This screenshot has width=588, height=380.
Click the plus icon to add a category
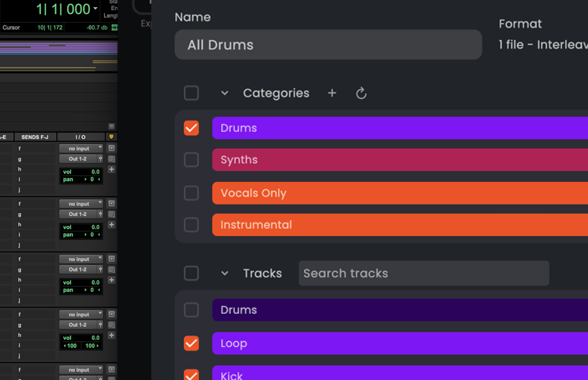click(332, 93)
